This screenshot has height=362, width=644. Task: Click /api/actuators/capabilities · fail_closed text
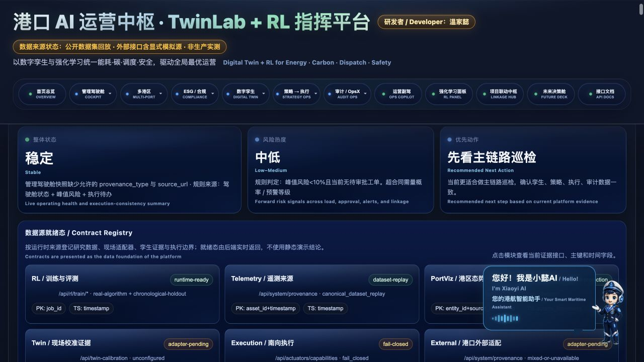click(322, 358)
